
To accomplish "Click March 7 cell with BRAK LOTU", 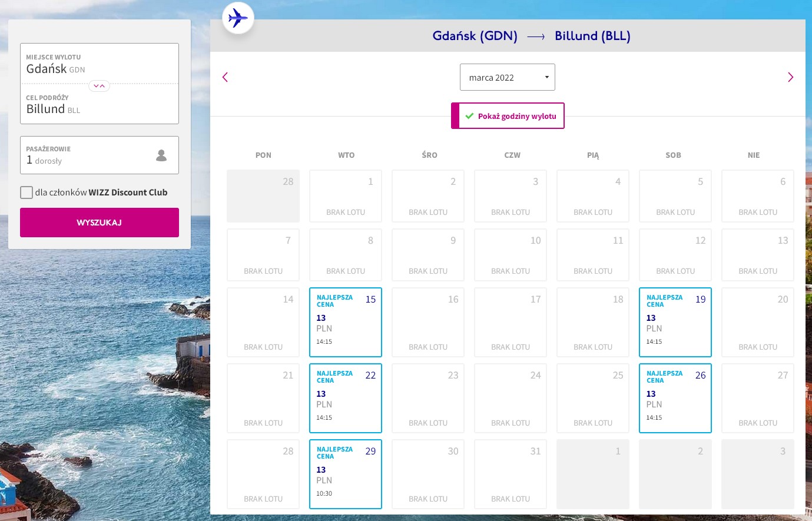I will click(263, 255).
